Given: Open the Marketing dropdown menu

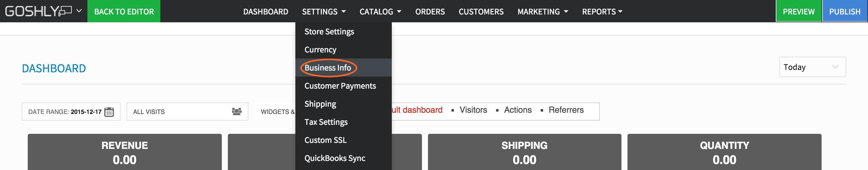Looking at the screenshot, I should [x=542, y=11].
